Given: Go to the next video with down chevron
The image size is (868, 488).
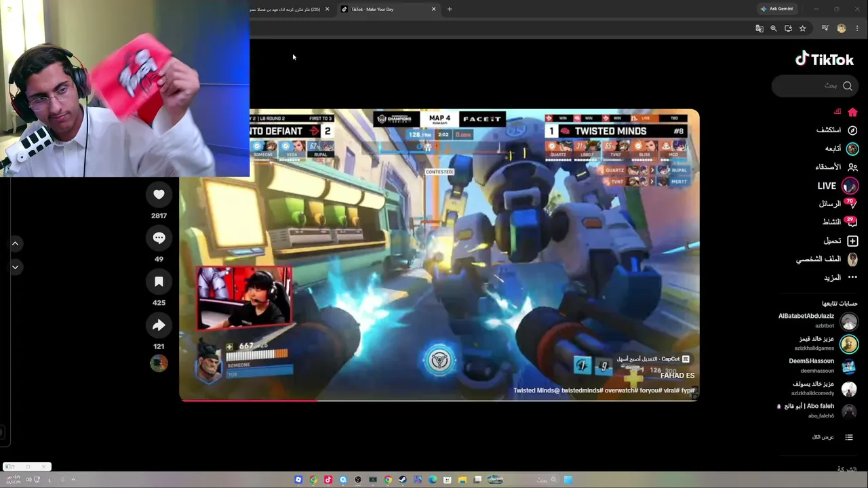Looking at the screenshot, I should coord(15,267).
